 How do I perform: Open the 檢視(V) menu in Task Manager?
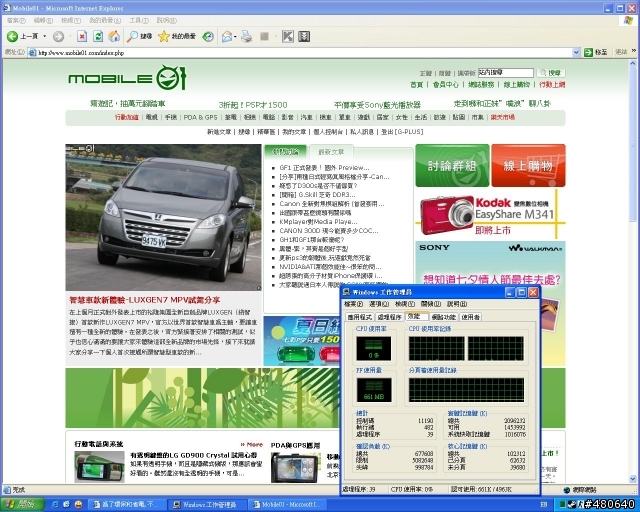[x=405, y=304]
